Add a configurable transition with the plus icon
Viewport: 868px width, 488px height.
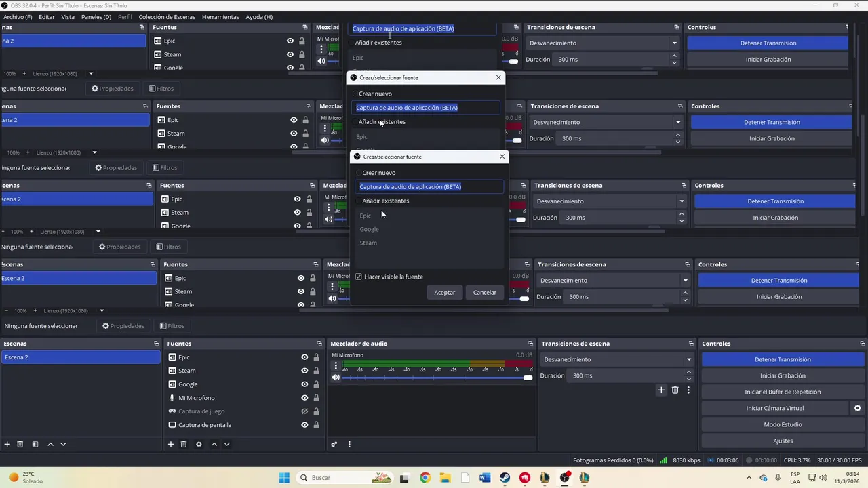(x=661, y=390)
